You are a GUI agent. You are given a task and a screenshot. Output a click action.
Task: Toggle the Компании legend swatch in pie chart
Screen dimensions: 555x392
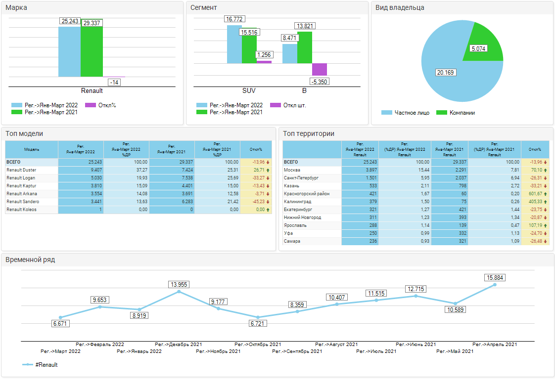pos(441,113)
